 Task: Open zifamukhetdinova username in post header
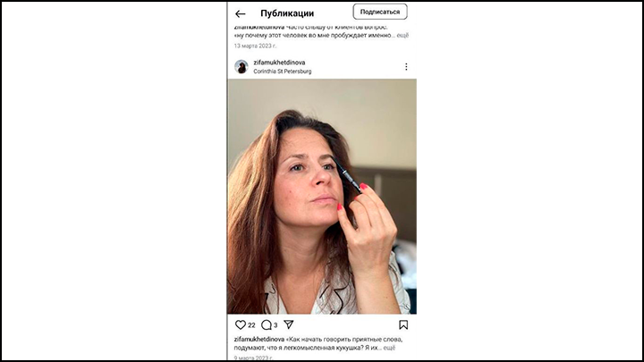(279, 63)
